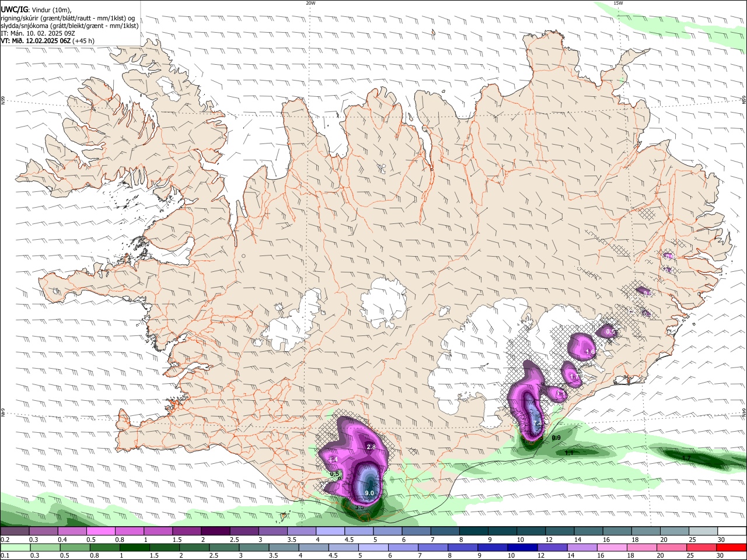Click the light periwinkle swatch at 4.5 in upper legend
Image resolution: width=747 pixels, height=560 pixels.
(x=359, y=531)
